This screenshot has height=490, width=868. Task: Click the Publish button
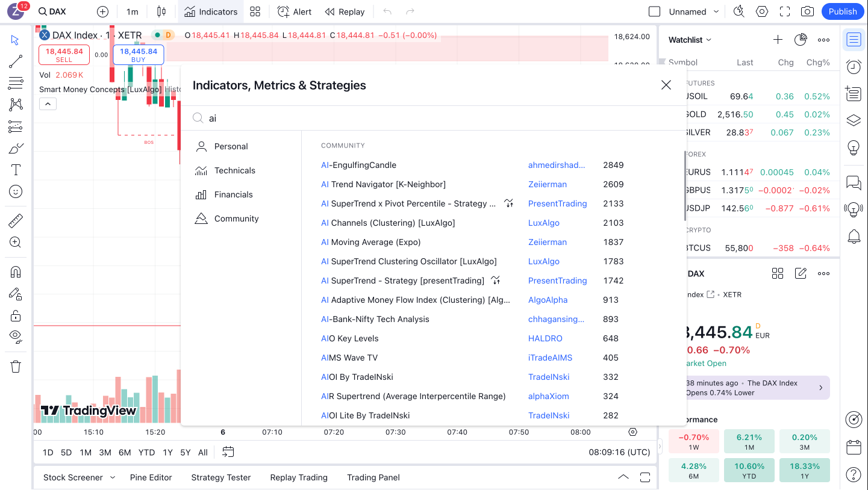click(x=843, y=11)
